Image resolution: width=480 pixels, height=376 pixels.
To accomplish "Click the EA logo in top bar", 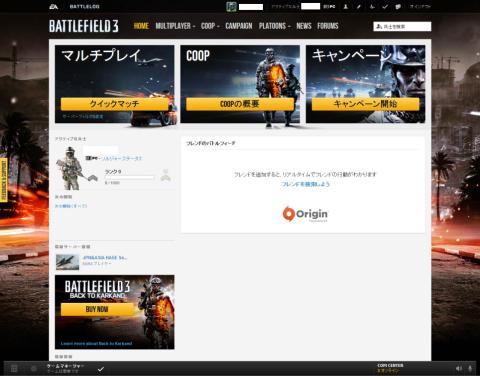I will 54,6.
